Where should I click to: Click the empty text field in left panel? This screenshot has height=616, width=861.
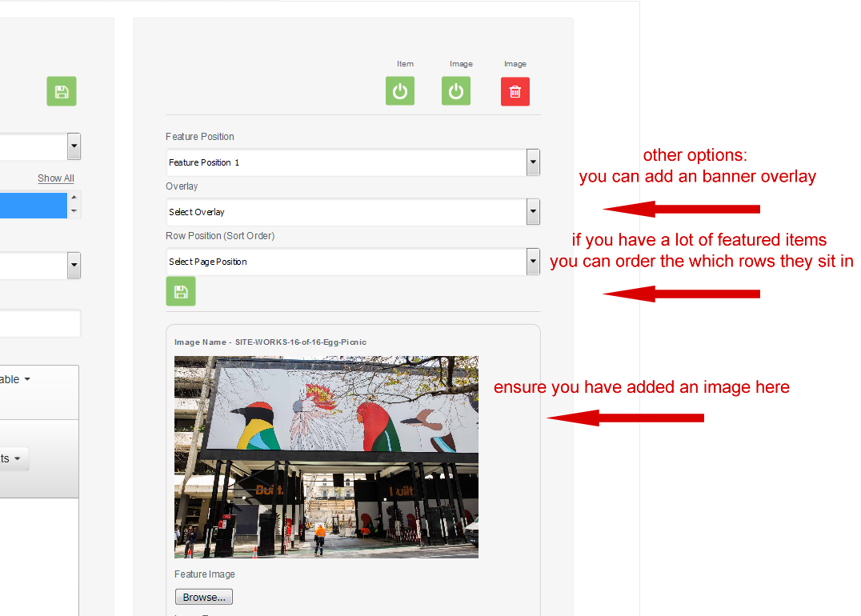click(x=38, y=324)
